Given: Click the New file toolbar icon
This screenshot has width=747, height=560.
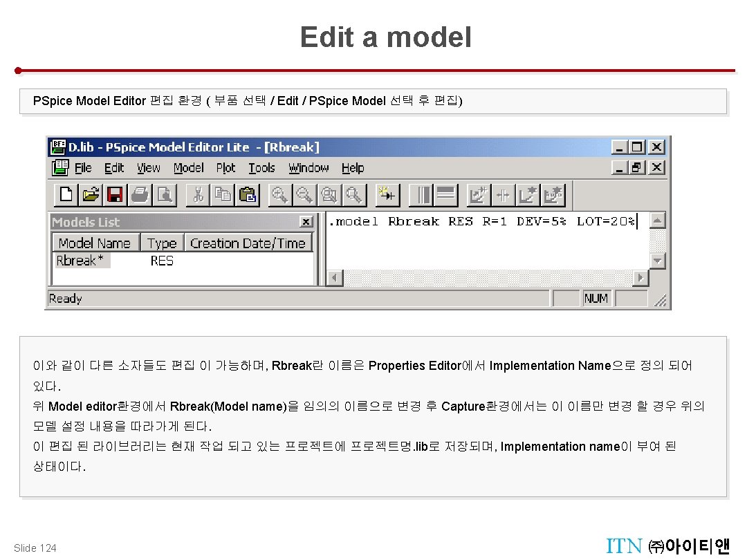Looking at the screenshot, I should pyautogui.click(x=66, y=195).
